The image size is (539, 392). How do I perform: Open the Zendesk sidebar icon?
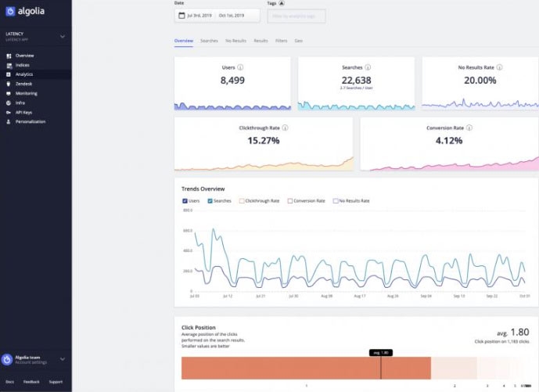point(9,84)
